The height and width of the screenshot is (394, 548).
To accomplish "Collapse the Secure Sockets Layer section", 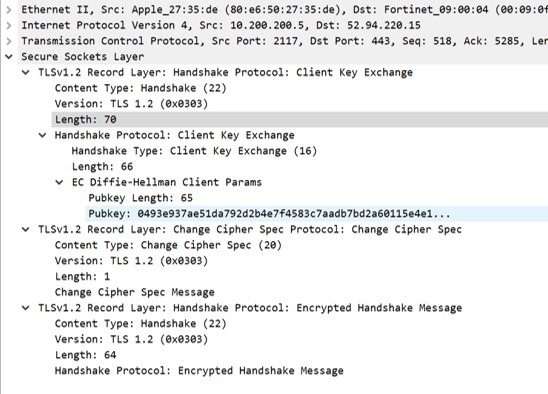I will pos(9,57).
